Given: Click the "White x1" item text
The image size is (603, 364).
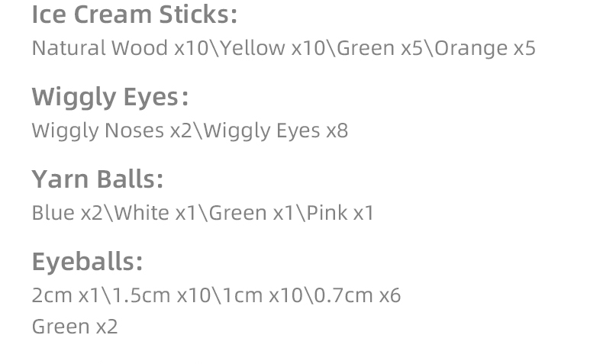Looking at the screenshot, I should (x=156, y=213).
